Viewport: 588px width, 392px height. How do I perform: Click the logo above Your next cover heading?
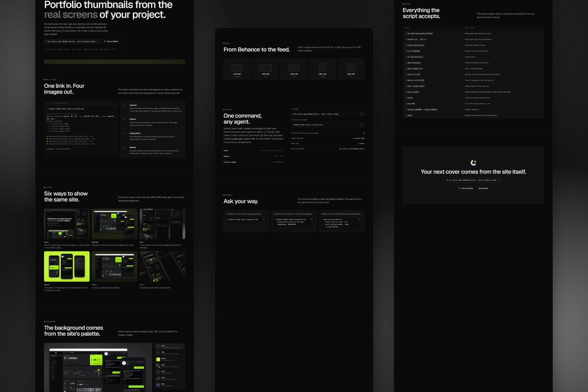pos(473,163)
